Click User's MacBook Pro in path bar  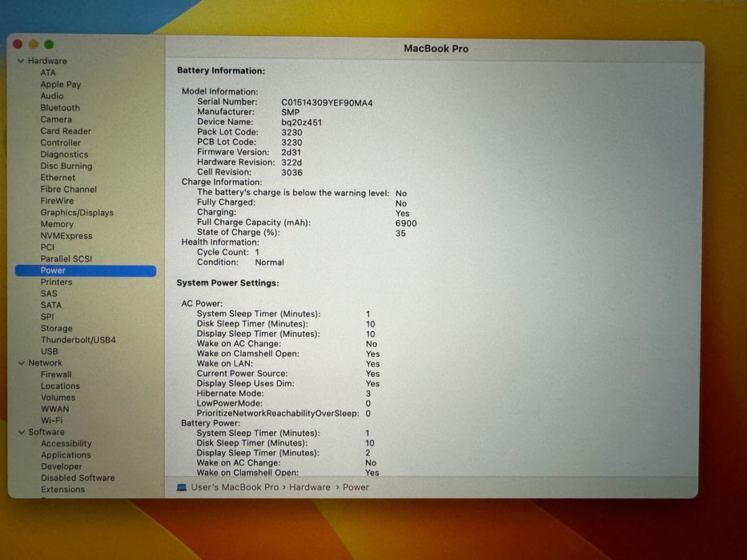[235, 487]
